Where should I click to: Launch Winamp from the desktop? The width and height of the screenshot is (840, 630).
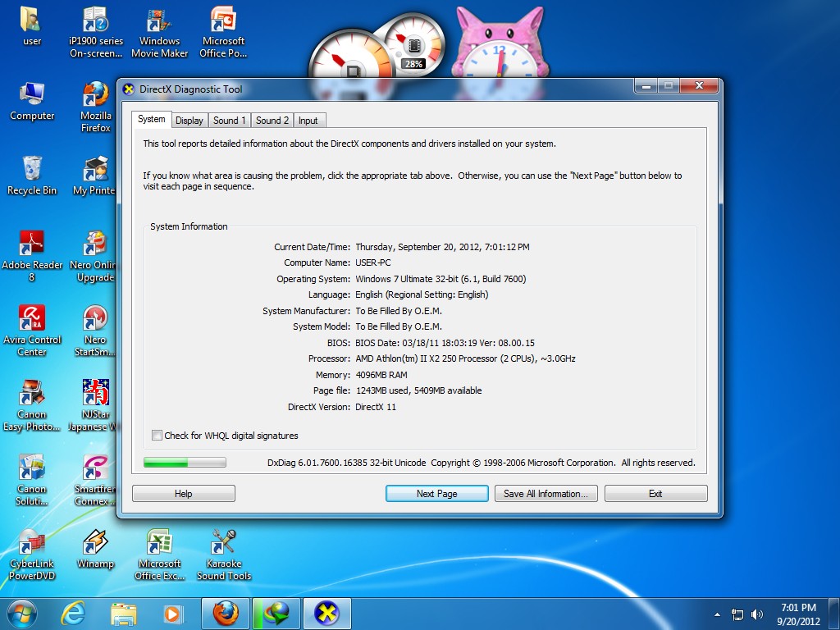(x=96, y=549)
